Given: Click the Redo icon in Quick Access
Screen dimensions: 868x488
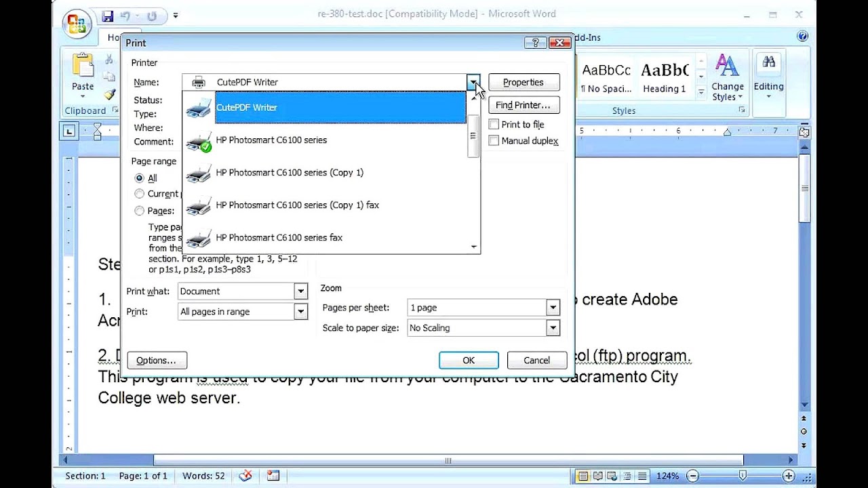Looking at the screenshot, I should click(151, 16).
